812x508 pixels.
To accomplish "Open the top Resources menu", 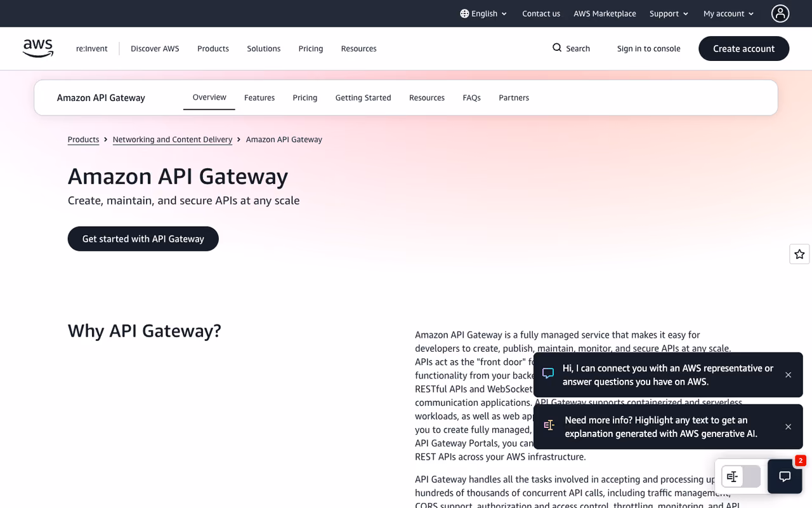I will click(359, 48).
